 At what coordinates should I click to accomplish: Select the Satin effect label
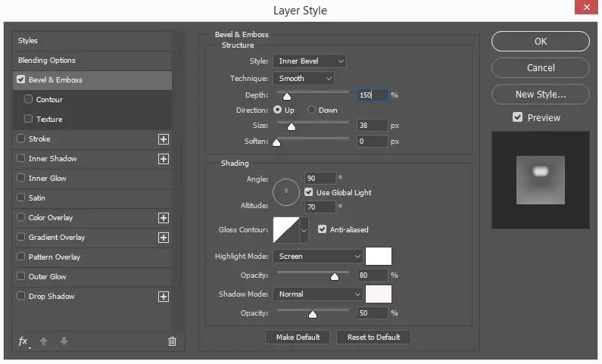[x=37, y=198]
